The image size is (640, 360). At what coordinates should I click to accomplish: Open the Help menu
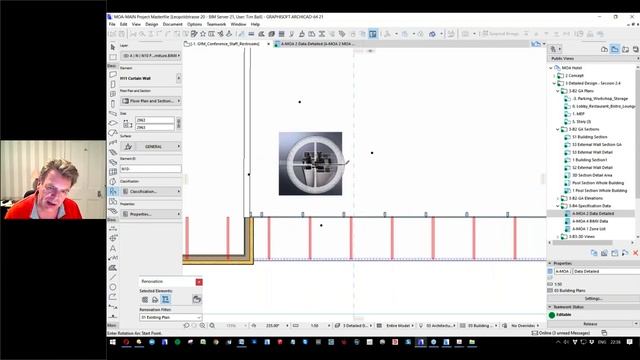(255, 24)
